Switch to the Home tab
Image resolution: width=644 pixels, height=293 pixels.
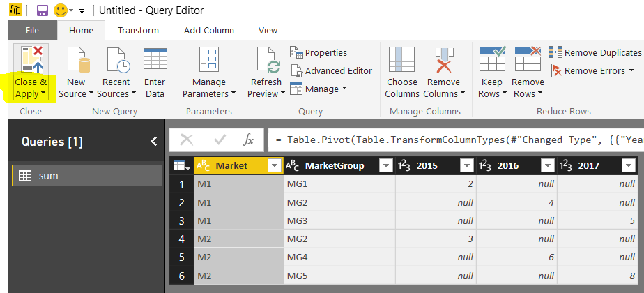point(81,31)
